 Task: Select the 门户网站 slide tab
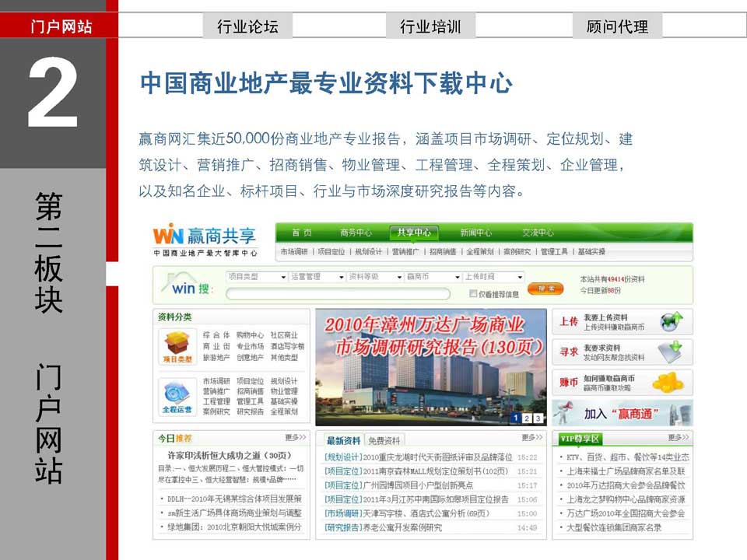point(59,26)
